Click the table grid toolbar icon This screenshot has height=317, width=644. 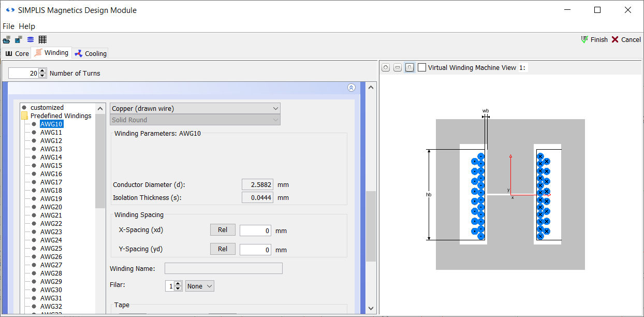(x=42, y=40)
